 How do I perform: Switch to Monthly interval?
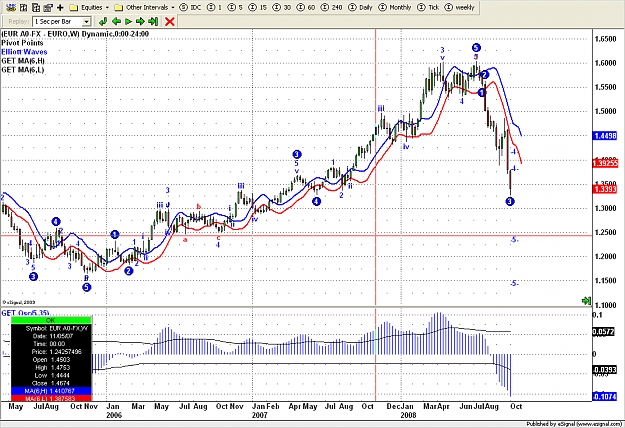pos(395,7)
